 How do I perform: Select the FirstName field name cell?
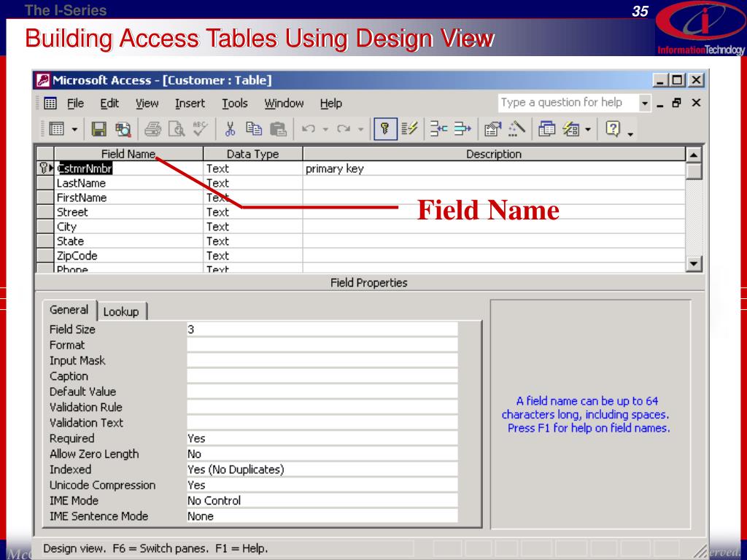pyautogui.click(x=129, y=198)
